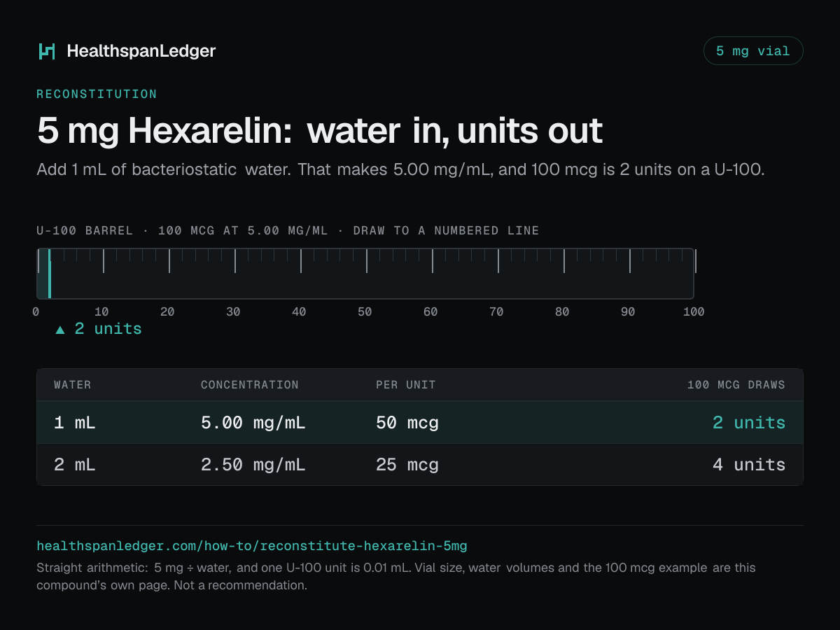Click the 4 units value in the table

[749, 465]
